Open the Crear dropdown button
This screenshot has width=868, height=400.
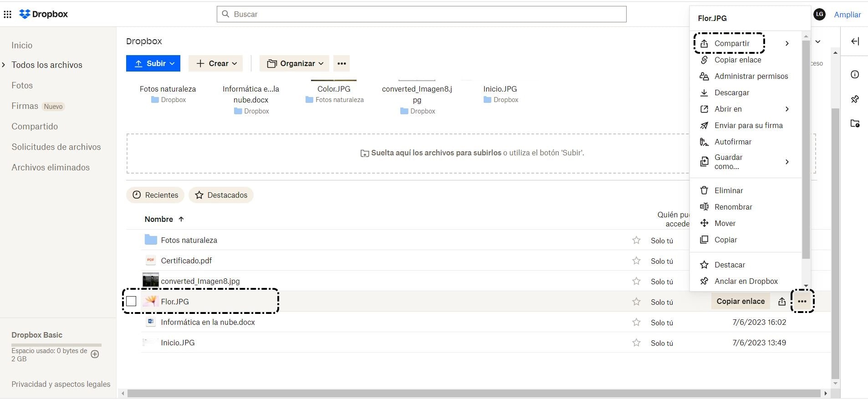click(x=215, y=63)
